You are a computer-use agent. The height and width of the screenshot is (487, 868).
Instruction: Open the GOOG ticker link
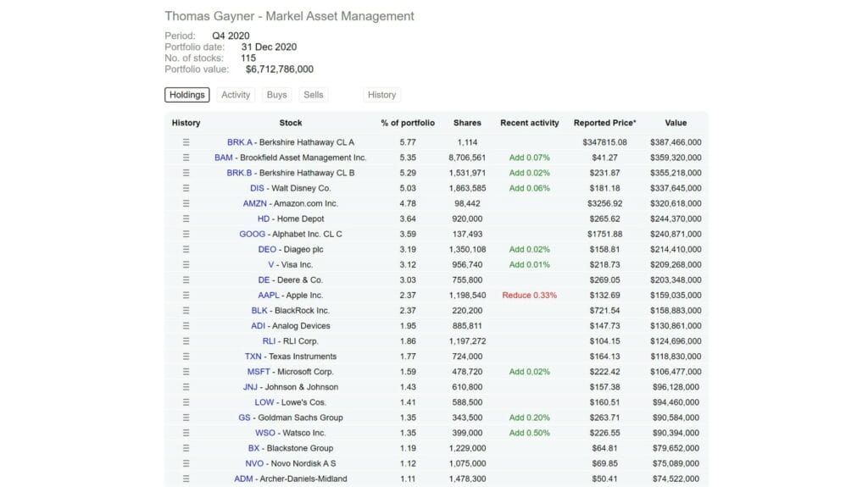coord(252,234)
